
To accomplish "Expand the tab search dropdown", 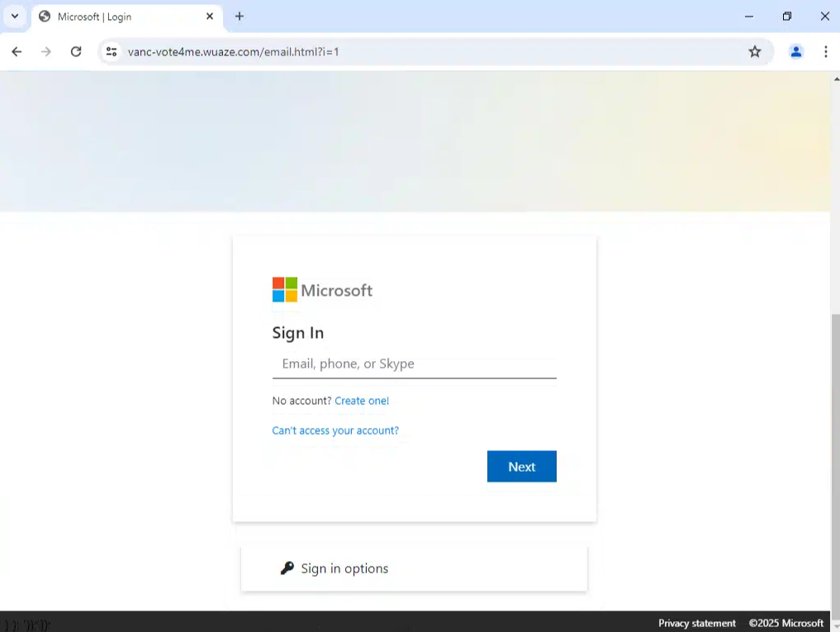I will [x=15, y=16].
